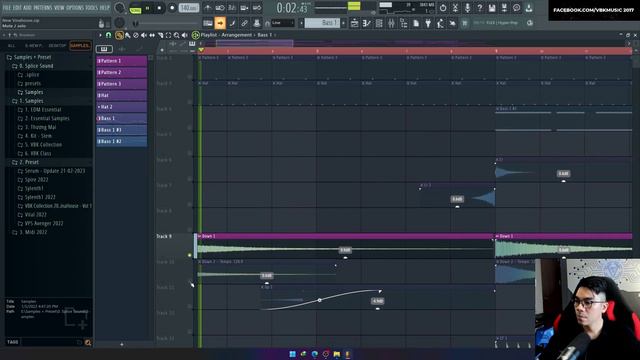Screen dimensions: 640x360
Task: Click the green playlist options icon
Action: pos(196,36)
